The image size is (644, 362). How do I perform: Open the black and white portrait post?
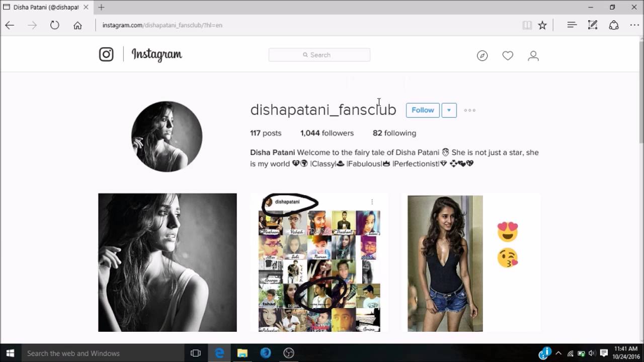pos(168,262)
